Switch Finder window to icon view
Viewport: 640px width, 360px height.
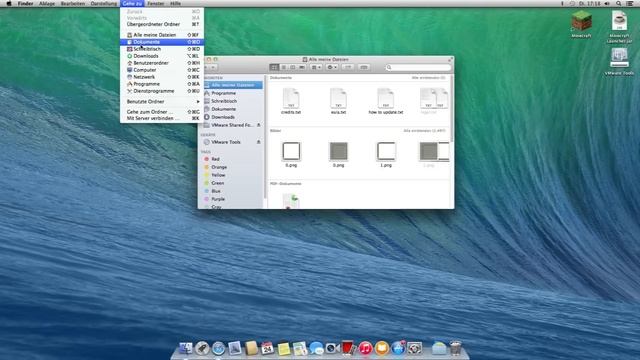pos(274,67)
